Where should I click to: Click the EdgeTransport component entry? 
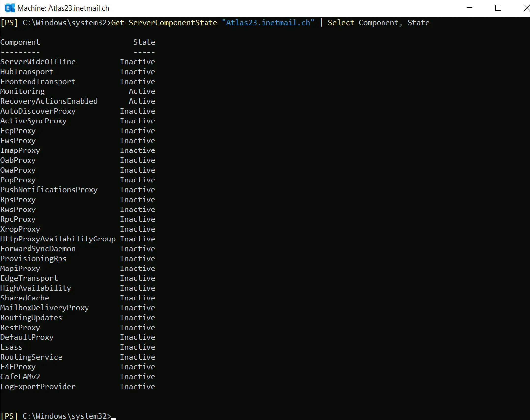[x=29, y=278]
